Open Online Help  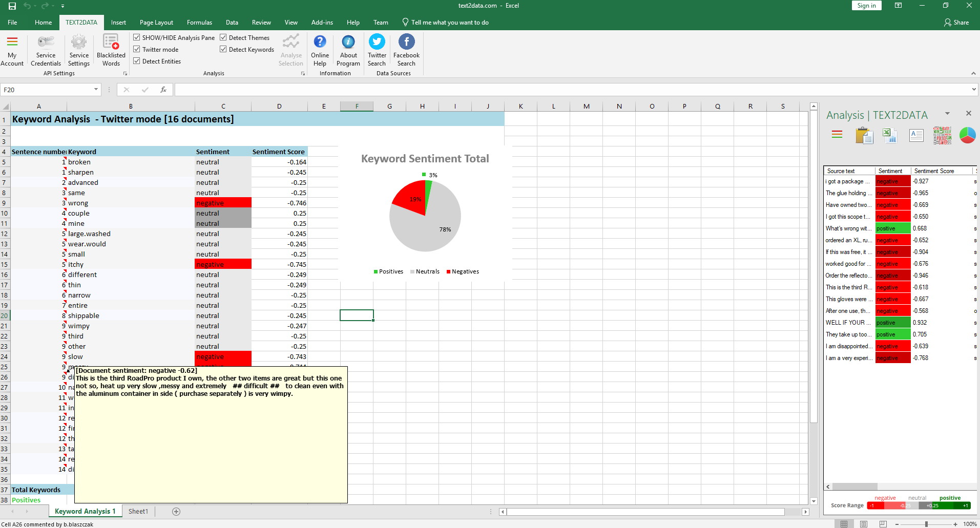pos(320,50)
